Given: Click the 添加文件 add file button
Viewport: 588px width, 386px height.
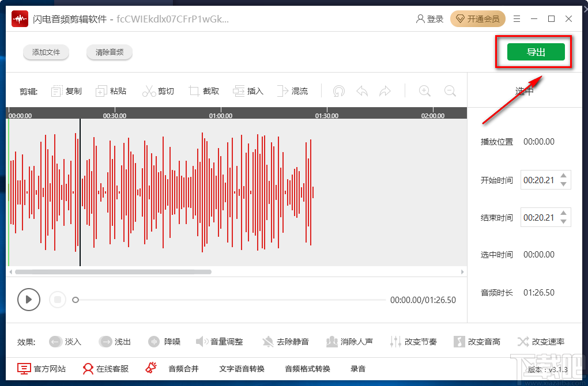Looking at the screenshot, I should [x=46, y=52].
